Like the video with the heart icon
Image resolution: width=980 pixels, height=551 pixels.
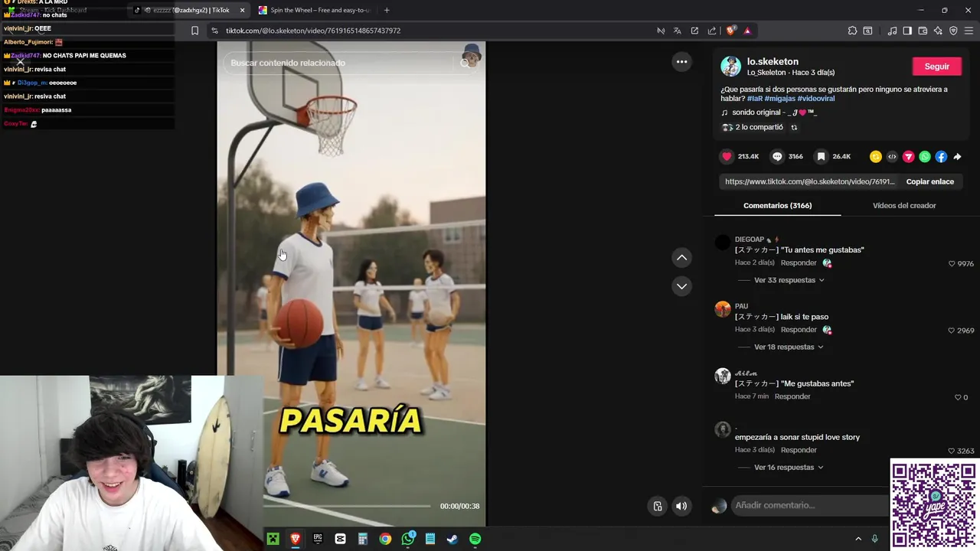point(727,156)
